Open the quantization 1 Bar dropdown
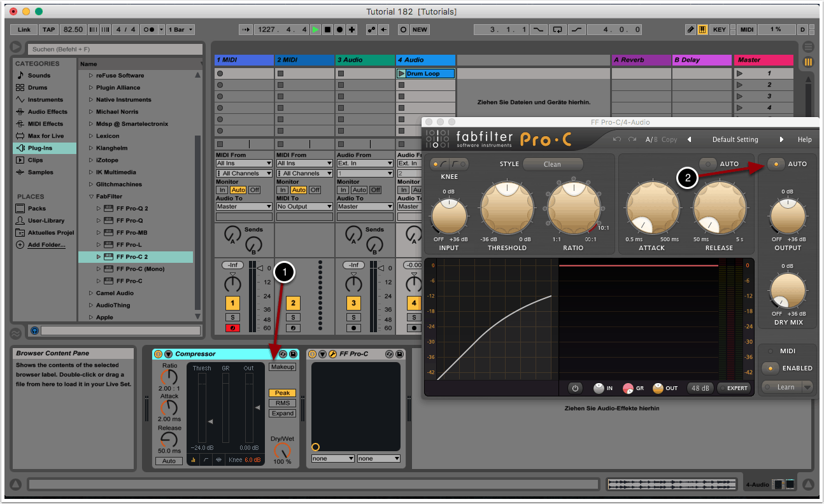824x504 pixels. 181,30
